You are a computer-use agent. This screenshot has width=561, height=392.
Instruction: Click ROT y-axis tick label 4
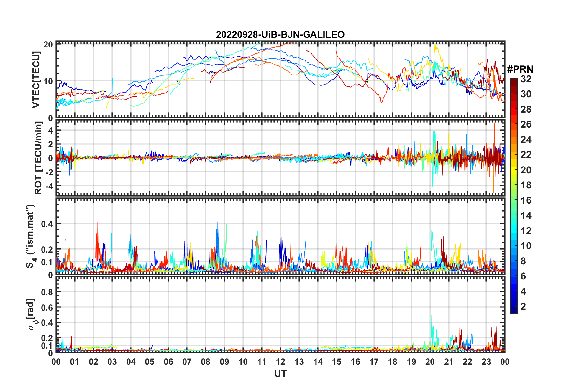(51, 130)
